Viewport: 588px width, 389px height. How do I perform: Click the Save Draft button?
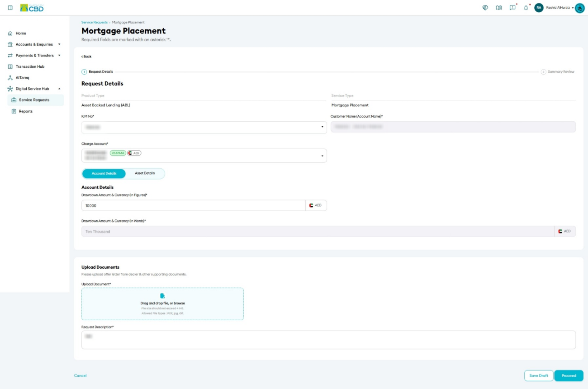point(539,375)
